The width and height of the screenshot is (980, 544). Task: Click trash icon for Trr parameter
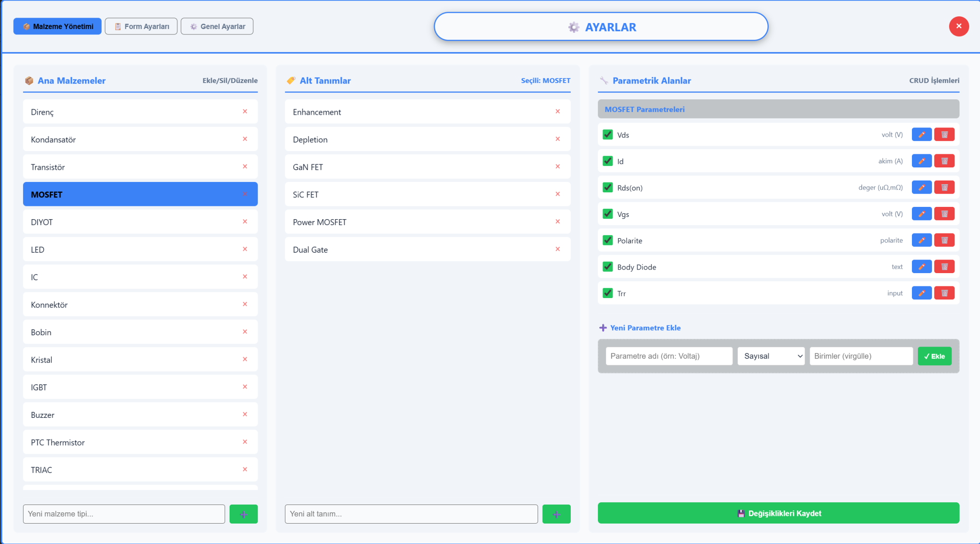click(x=944, y=293)
